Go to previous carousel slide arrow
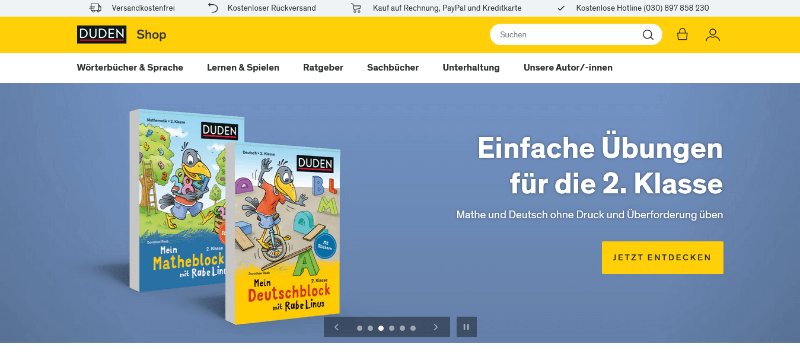The width and height of the screenshot is (800, 364). pyautogui.click(x=336, y=327)
